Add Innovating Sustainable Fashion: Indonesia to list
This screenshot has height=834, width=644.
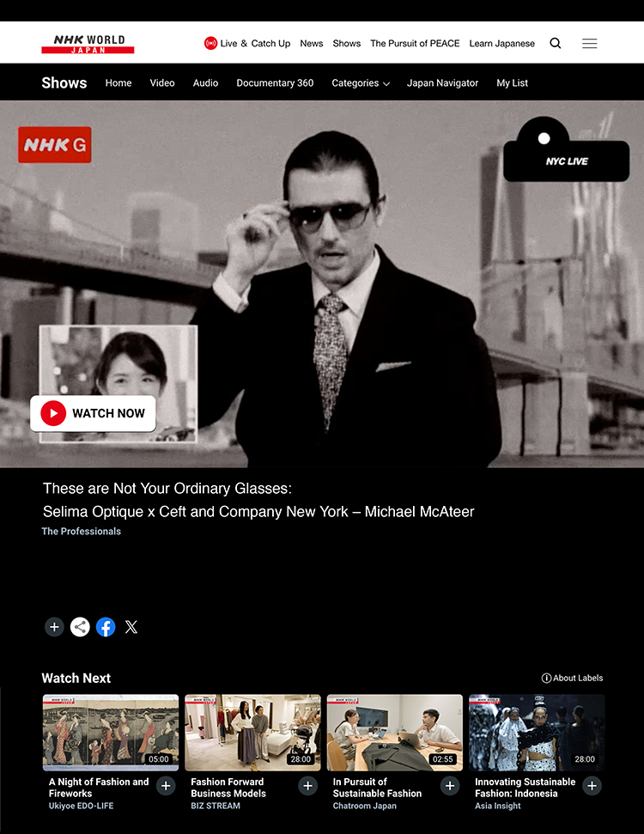(x=592, y=786)
